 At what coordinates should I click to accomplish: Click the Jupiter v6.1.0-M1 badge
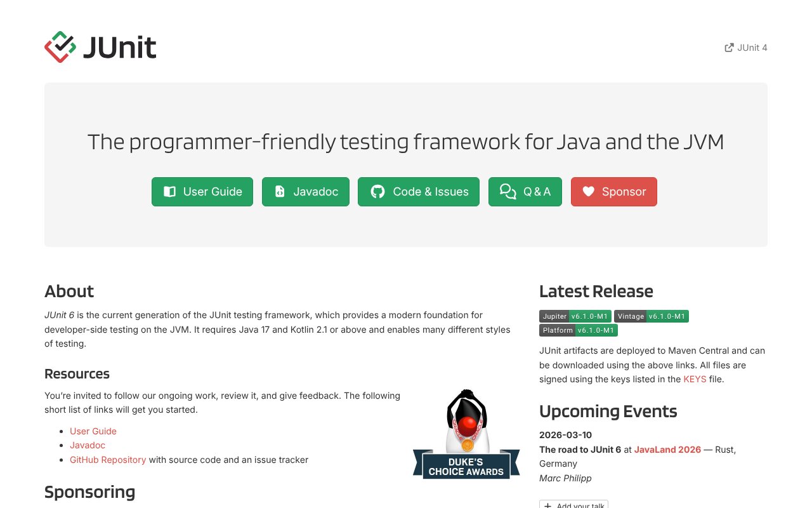pos(575,316)
